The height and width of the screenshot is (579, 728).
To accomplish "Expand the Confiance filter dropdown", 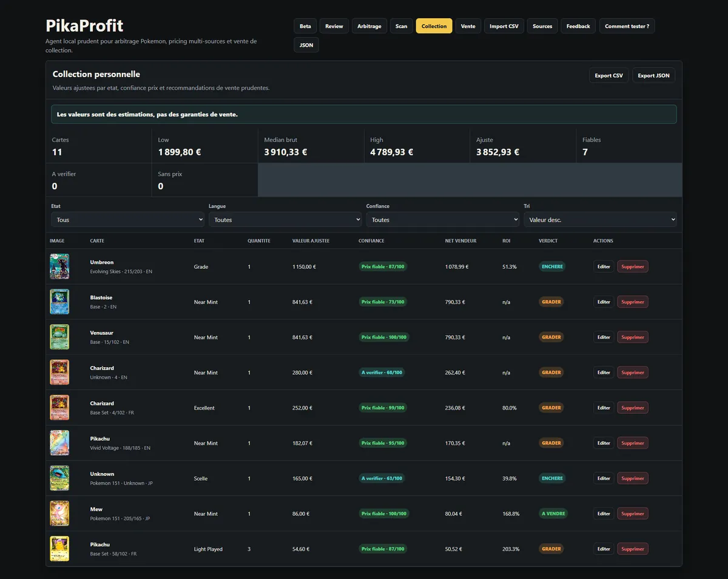I will (x=442, y=220).
